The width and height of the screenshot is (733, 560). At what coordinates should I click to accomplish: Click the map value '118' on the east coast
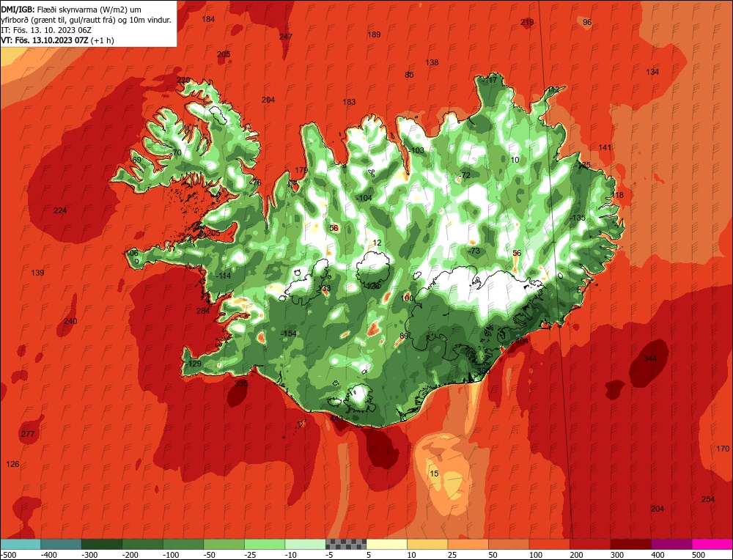click(x=617, y=195)
